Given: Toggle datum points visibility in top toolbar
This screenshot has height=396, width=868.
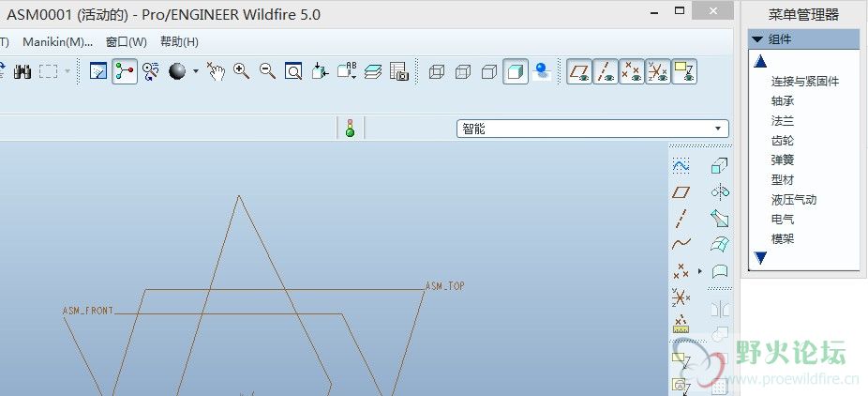Looking at the screenshot, I should click(632, 71).
